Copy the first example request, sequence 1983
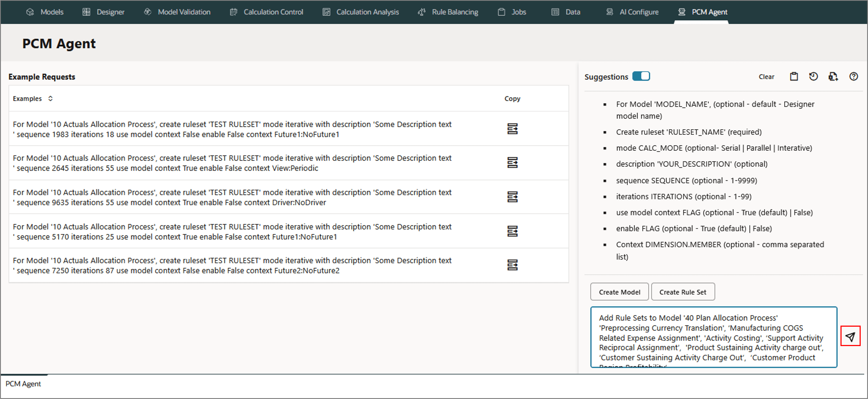Screen dimensions: 868x399 pyautogui.click(x=512, y=129)
